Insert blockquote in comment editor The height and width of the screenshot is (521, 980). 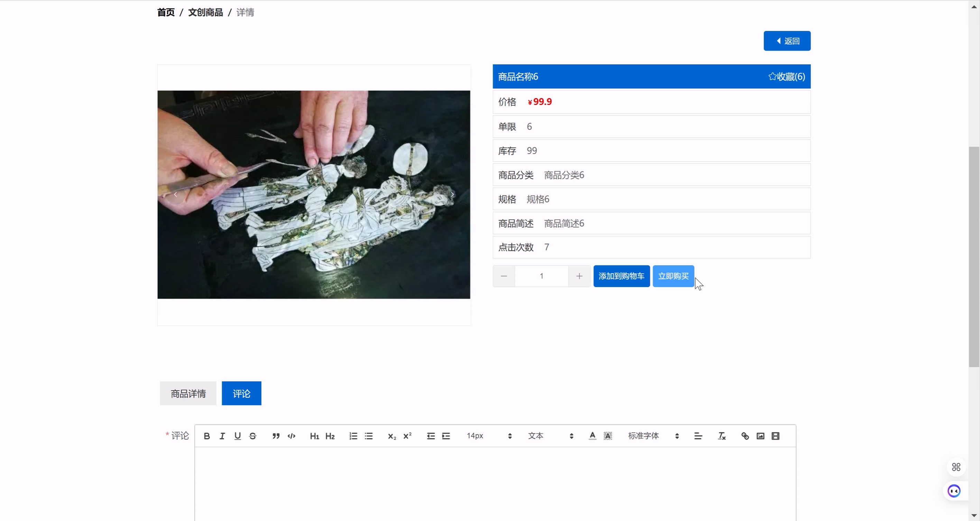tap(276, 436)
